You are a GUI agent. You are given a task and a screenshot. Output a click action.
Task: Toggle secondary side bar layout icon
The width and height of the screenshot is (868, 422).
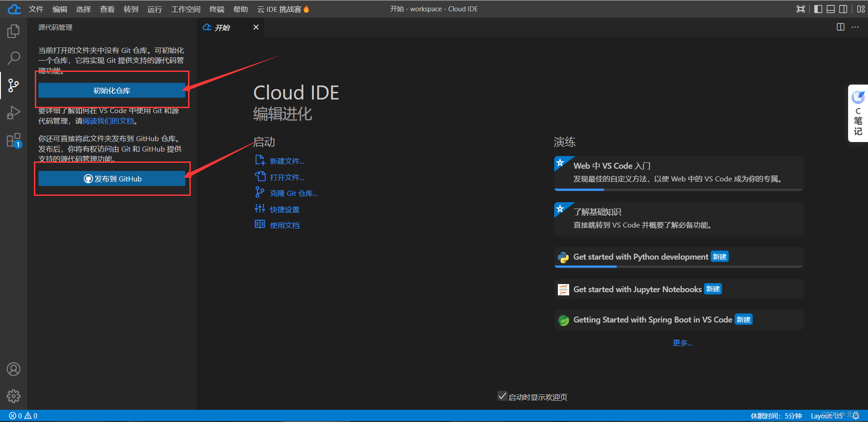coord(843,9)
